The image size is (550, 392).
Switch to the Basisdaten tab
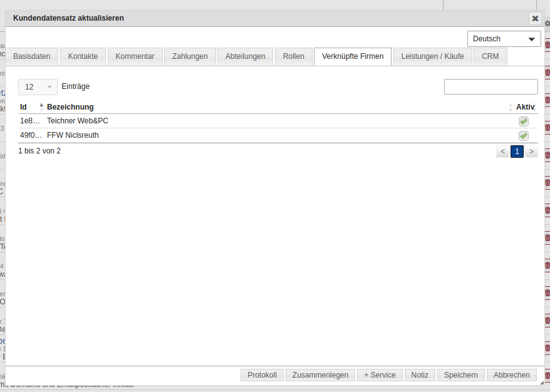(32, 56)
